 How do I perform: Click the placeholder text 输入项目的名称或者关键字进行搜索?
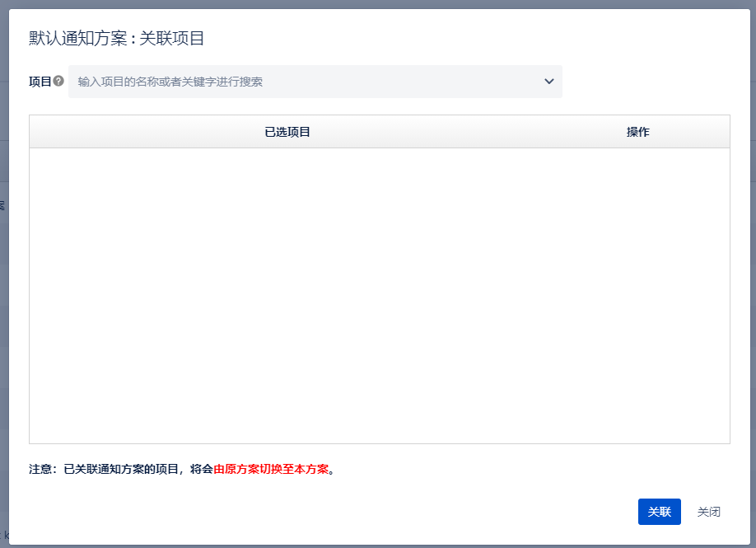[170, 82]
